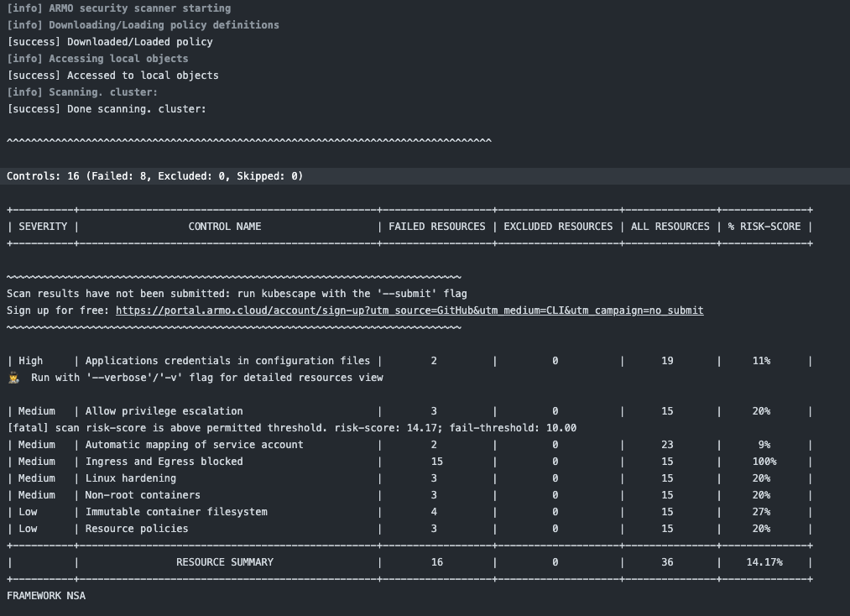The width and height of the screenshot is (850, 616).
Task: Click the % RISK-SCORE column header
Action: click(x=764, y=227)
